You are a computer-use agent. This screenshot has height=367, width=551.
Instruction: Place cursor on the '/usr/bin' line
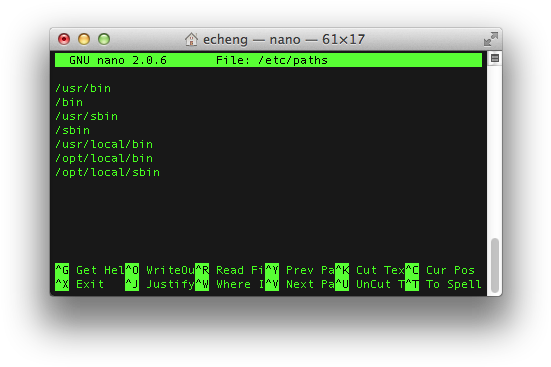click(83, 88)
